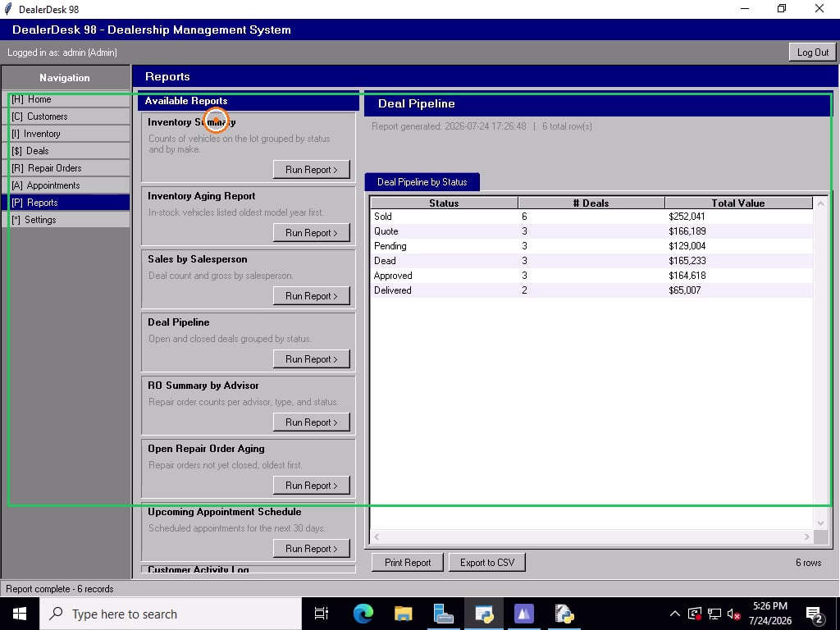Open the Windows Start menu
Image resolution: width=840 pixels, height=630 pixels.
20,614
